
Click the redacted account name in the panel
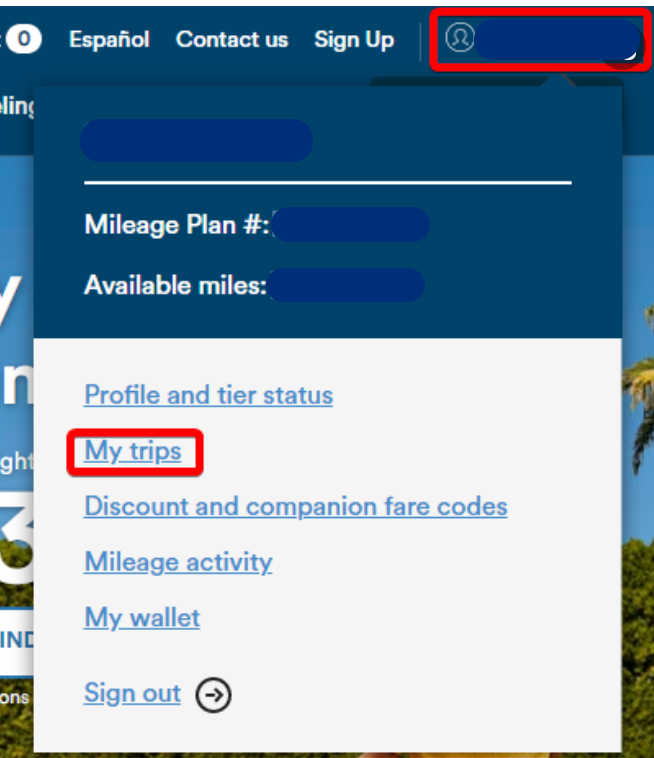196,141
